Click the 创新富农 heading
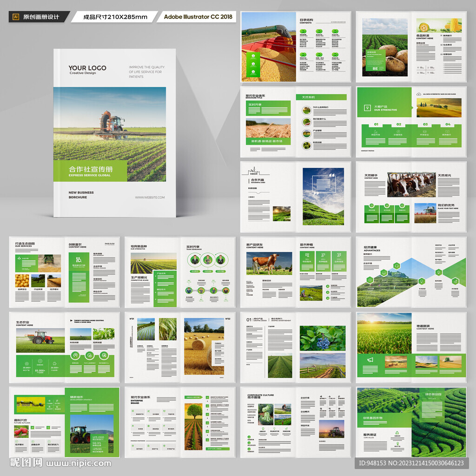 pos(75,245)
